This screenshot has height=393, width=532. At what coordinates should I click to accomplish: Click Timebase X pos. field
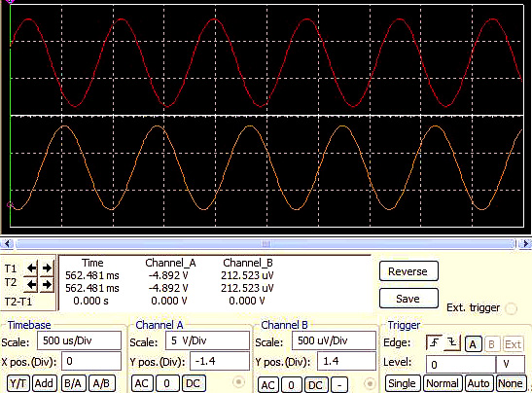(x=91, y=361)
